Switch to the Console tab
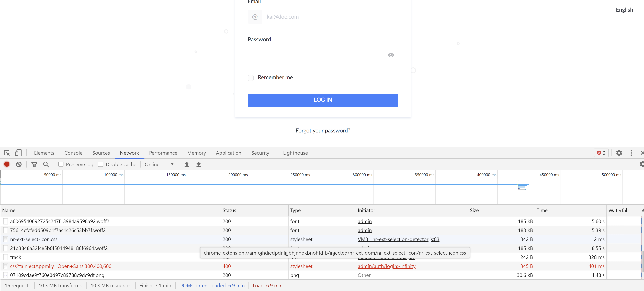644x291 pixels. click(x=73, y=153)
